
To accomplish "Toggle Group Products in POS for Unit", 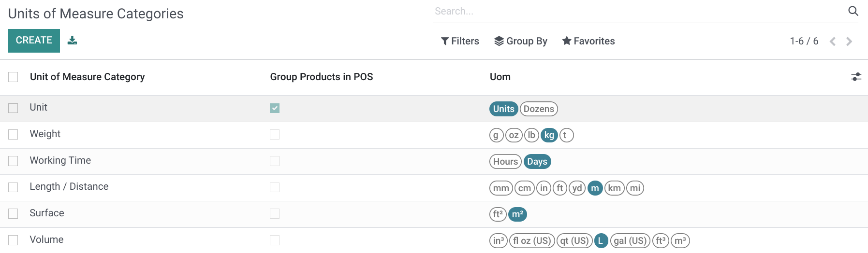I will [275, 108].
